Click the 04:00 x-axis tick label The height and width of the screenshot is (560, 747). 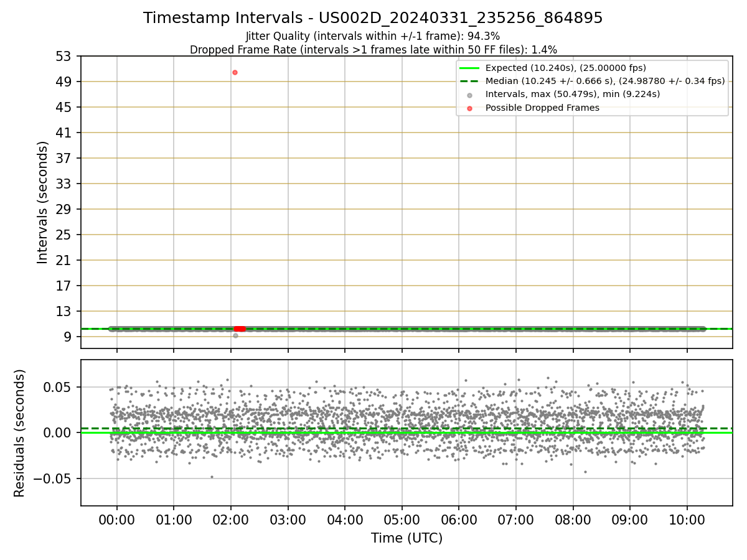coord(345,520)
